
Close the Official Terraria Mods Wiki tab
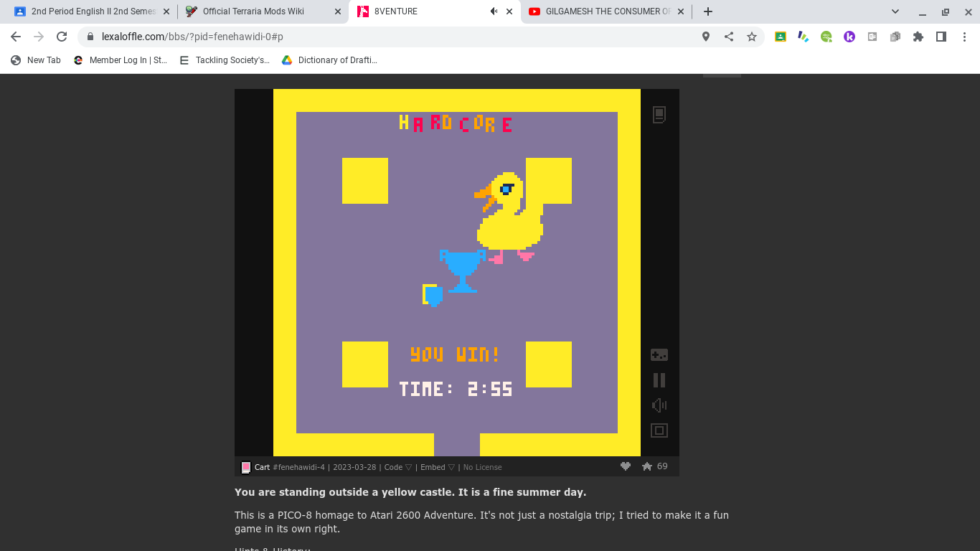[338, 11]
